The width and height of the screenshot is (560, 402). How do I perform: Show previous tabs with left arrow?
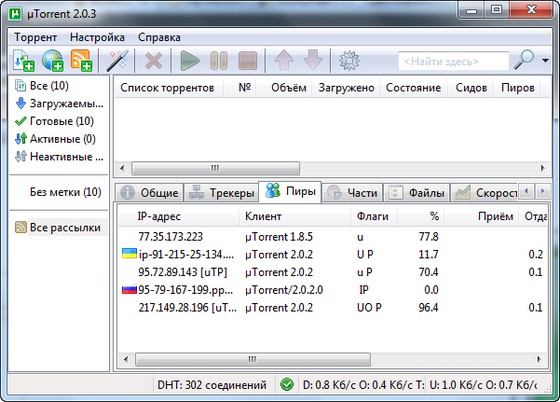(x=526, y=191)
